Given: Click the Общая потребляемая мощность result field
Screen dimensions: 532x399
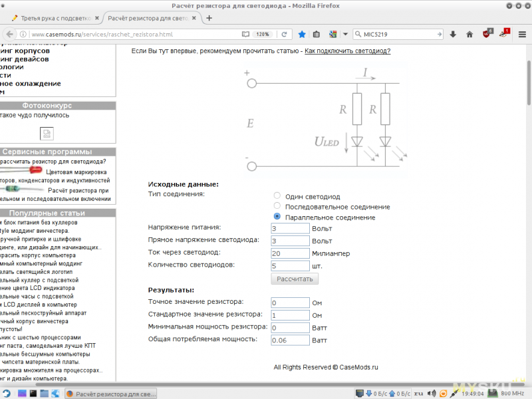Looking at the screenshot, I should 290,340.
